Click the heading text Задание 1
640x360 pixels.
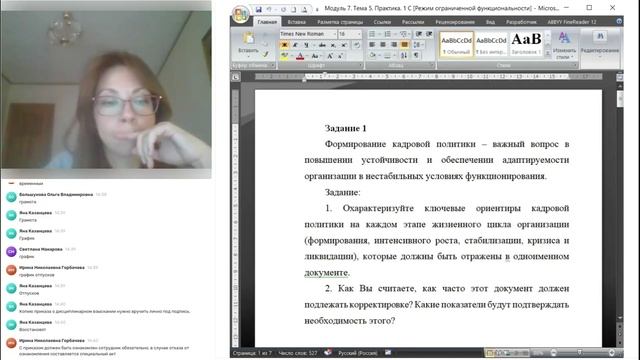pos(345,128)
